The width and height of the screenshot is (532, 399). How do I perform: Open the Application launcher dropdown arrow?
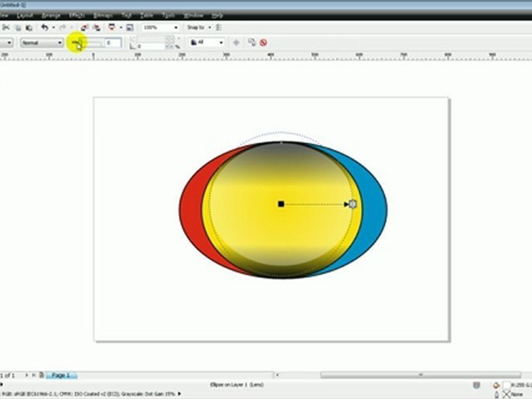click(x=121, y=28)
